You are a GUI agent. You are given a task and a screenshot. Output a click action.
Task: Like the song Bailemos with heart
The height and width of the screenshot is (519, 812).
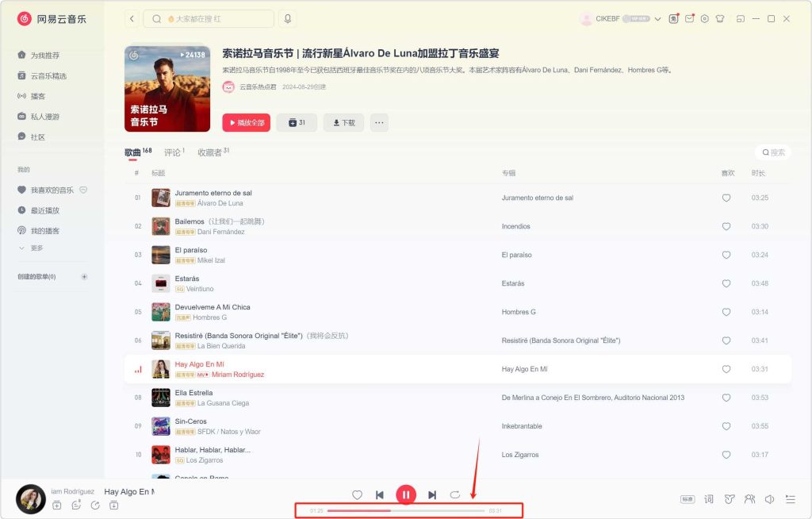pyautogui.click(x=726, y=226)
